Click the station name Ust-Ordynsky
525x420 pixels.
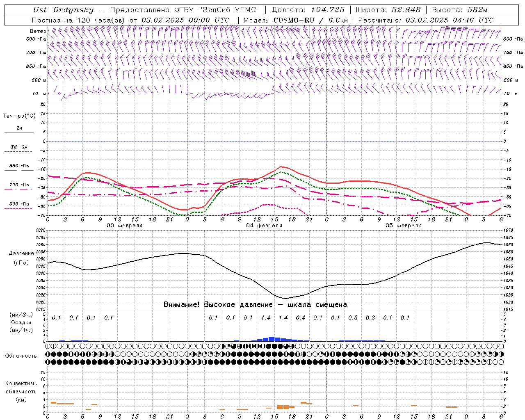pyautogui.click(x=63, y=10)
